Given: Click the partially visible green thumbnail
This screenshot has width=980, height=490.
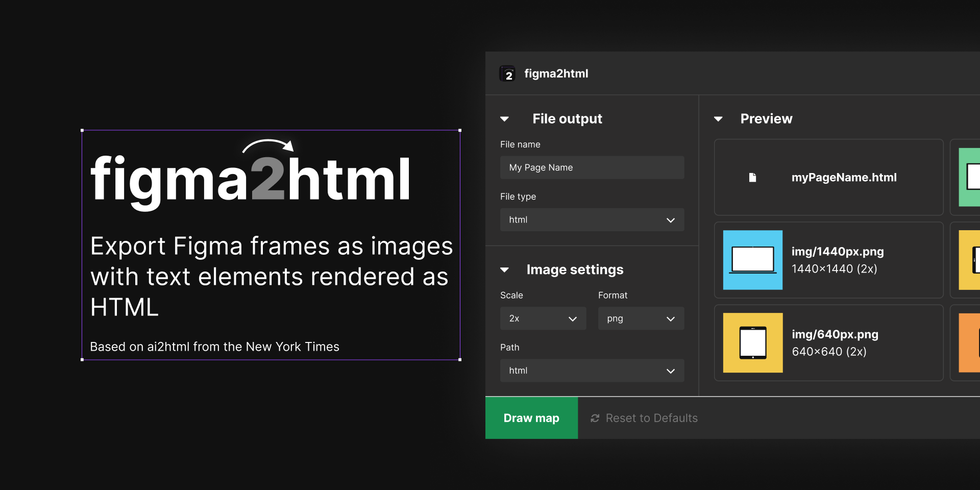Looking at the screenshot, I should (x=969, y=177).
